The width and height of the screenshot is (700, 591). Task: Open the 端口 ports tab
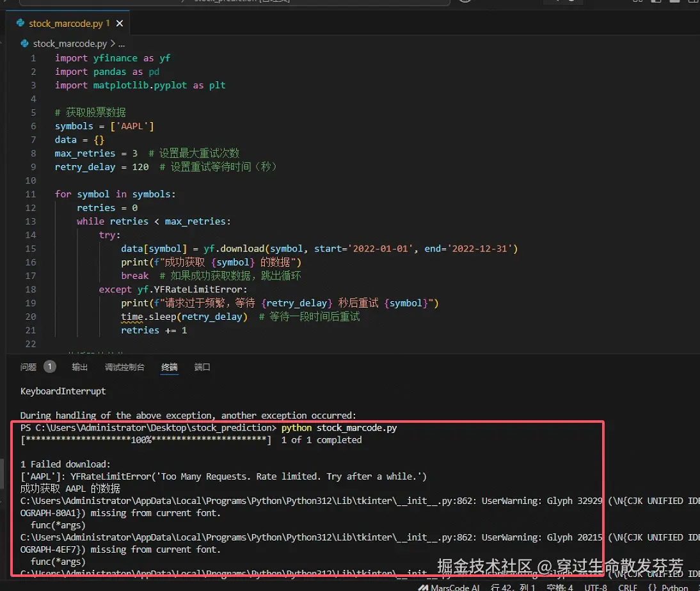[x=202, y=367]
